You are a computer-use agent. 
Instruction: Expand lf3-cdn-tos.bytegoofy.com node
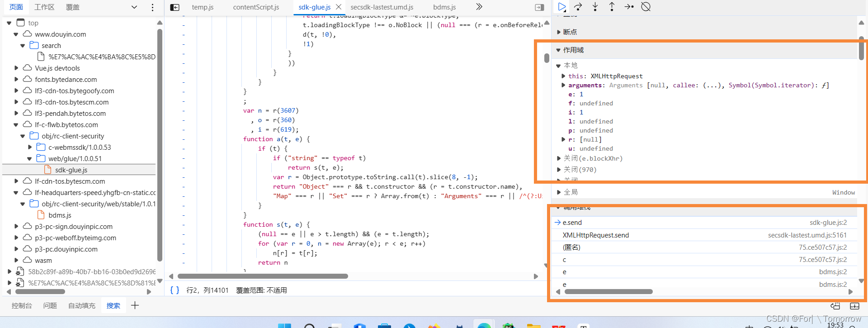pos(16,91)
